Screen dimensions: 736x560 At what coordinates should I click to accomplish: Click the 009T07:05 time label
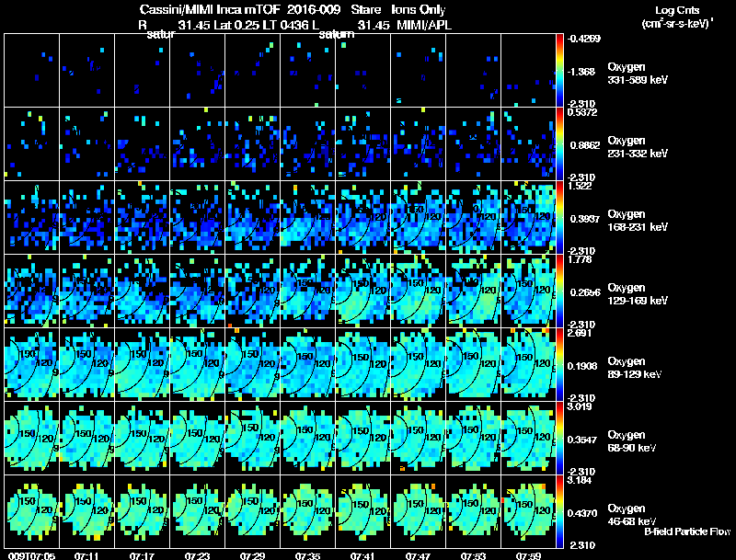coord(31,555)
